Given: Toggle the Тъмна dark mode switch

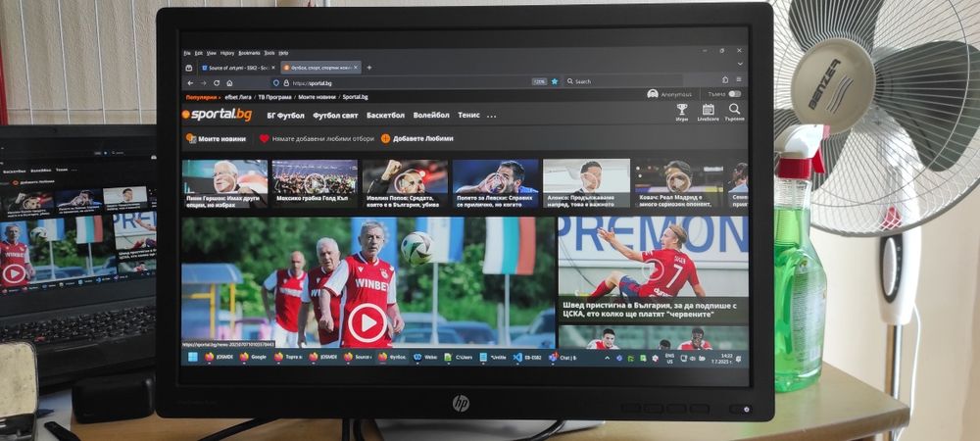Looking at the screenshot, I should [x=734, y=94].
